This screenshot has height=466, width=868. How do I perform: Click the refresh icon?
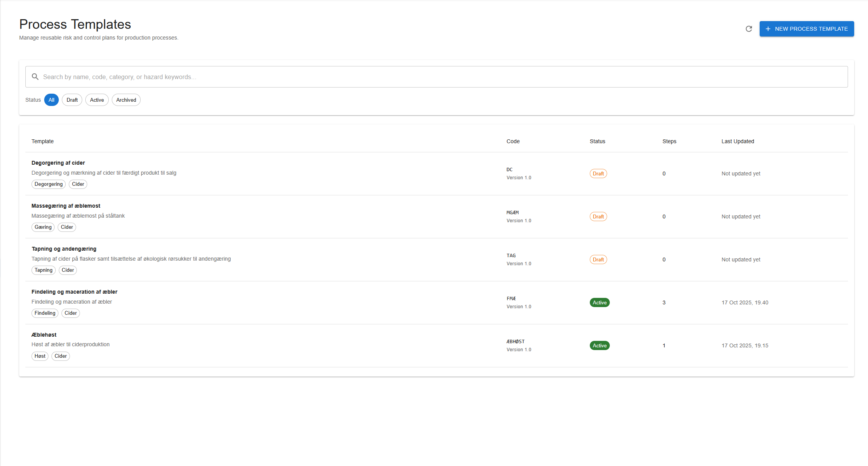pyautogui.click(x=749, y=29)
